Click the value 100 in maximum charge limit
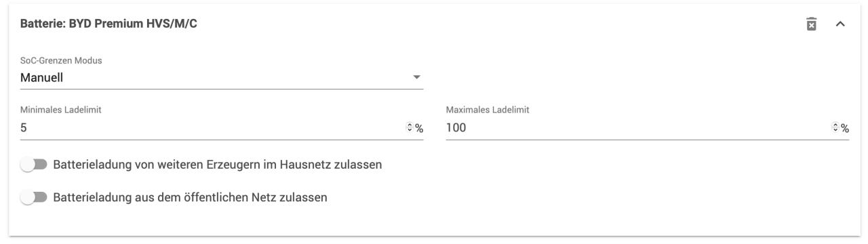Image resolution: width=868 pixels, height=244 pixels. click(x=456, y=127)
